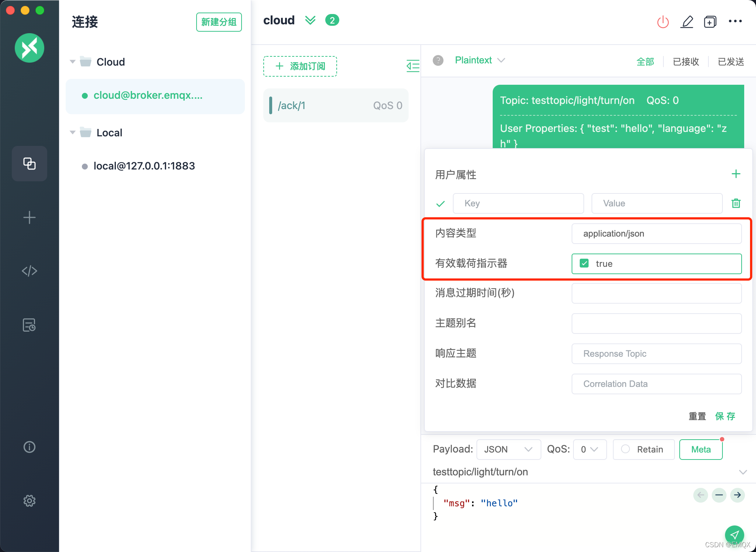The width and height of the screenshot is (756, 552).
Task: Click the subscribe list filter icon
Action: 412,66
